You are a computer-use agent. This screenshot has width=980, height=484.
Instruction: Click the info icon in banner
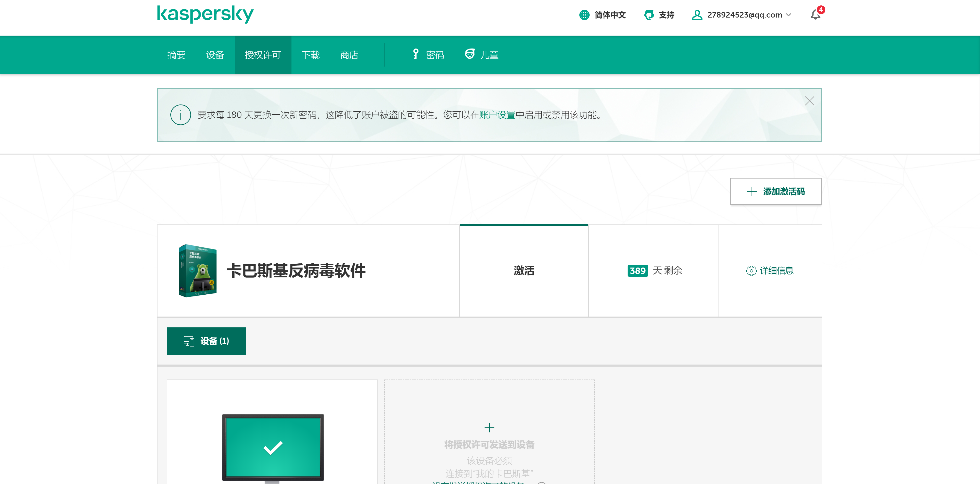point(180,115)
